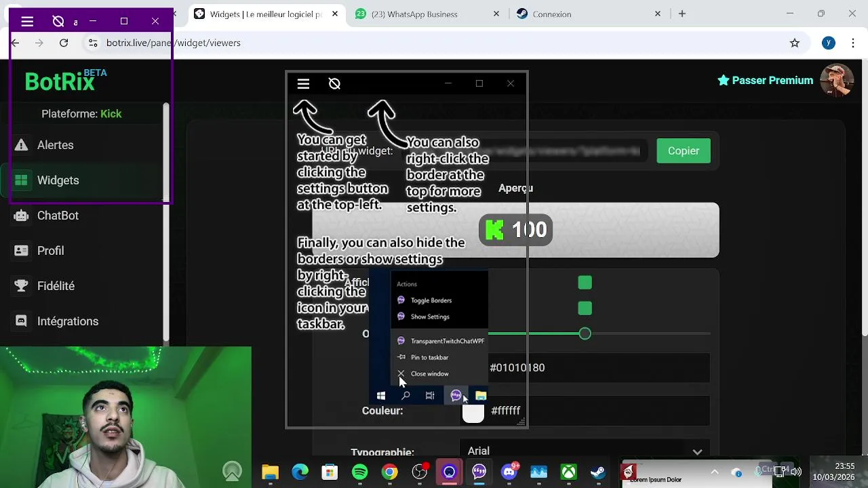Click the Chrome address bar URL

point(174,43)
